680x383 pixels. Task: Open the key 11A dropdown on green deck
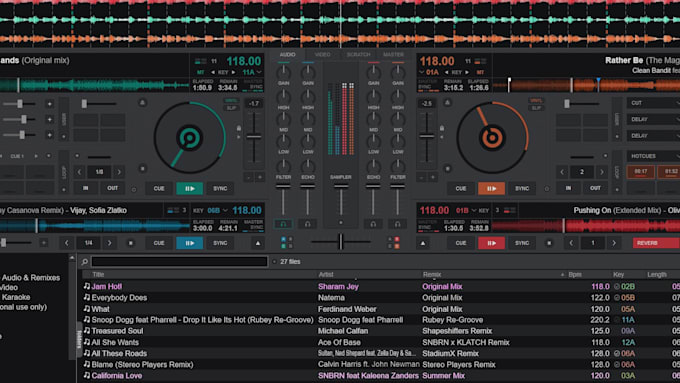click(252, 72)
